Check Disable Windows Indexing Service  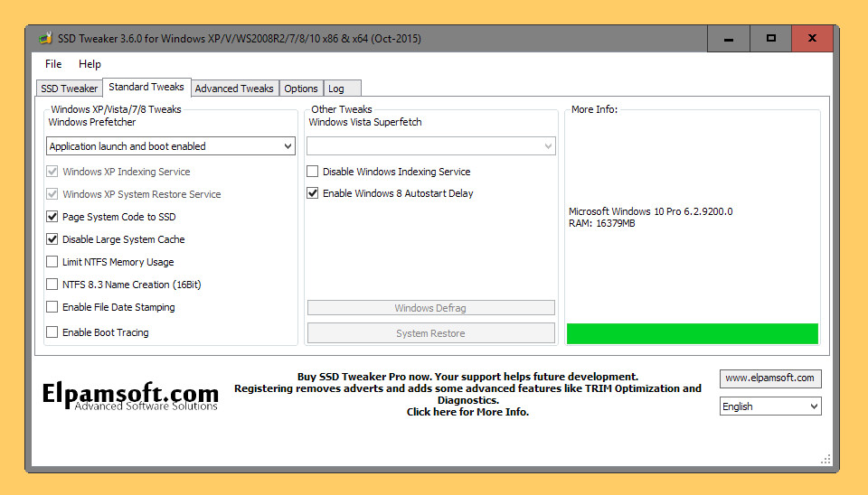click(x=313, y=172)
